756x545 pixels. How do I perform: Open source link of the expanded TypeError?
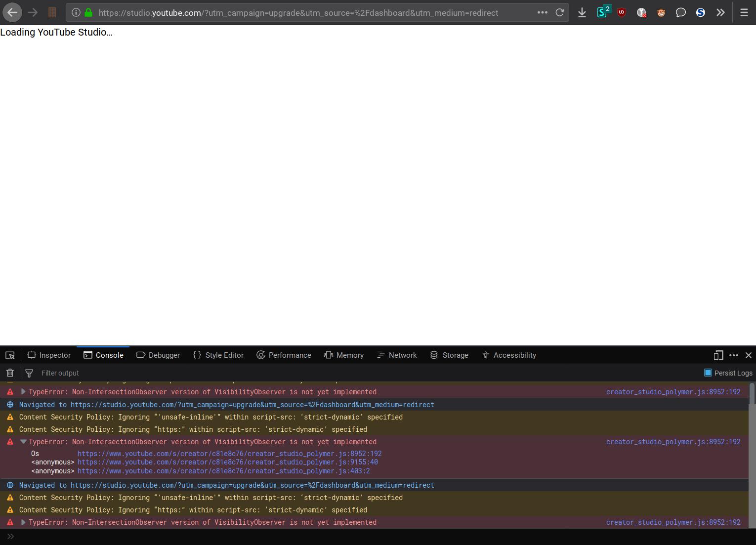673,442
